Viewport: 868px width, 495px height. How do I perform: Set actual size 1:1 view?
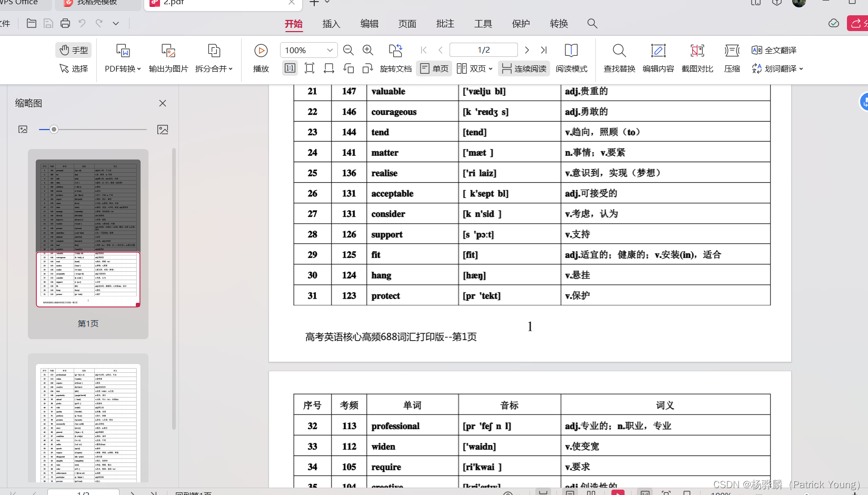[290, 68]
